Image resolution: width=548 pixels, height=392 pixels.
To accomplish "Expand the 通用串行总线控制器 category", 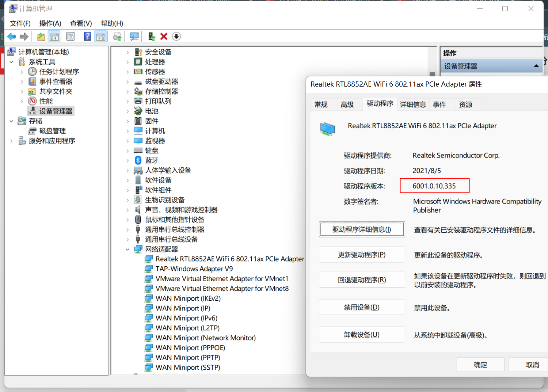I will point(128,229).
